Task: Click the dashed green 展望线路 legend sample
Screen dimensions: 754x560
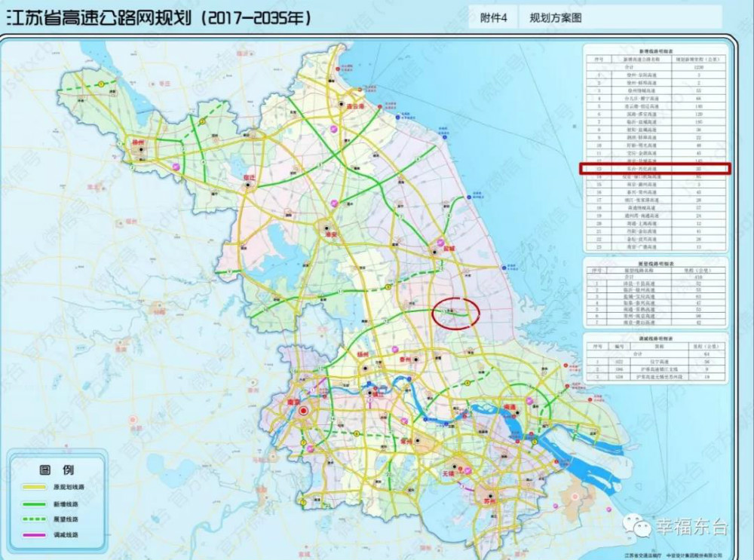Action: 34,519
